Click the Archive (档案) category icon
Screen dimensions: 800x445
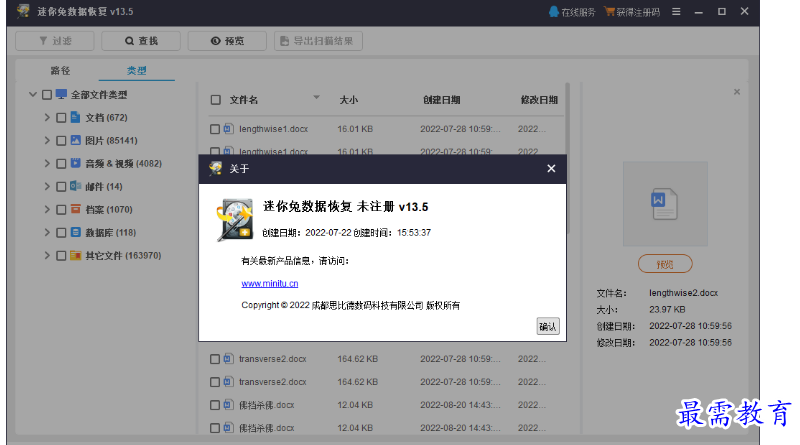pos(76,209)
